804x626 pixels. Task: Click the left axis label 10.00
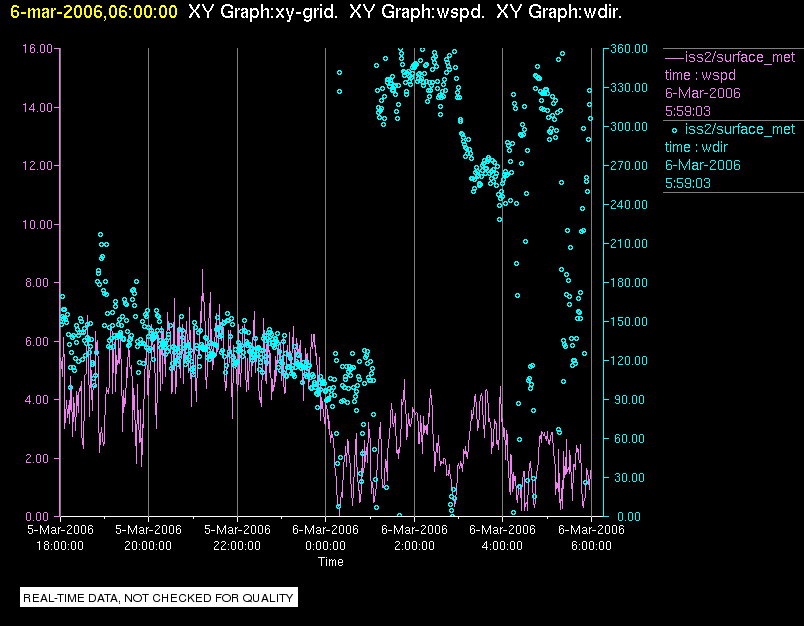(37, 225)
